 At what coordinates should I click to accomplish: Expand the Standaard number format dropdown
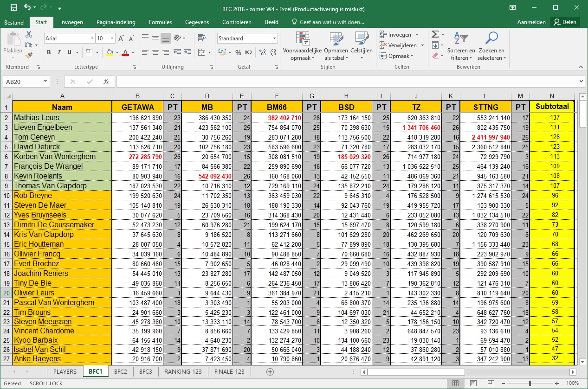(275, 38)
